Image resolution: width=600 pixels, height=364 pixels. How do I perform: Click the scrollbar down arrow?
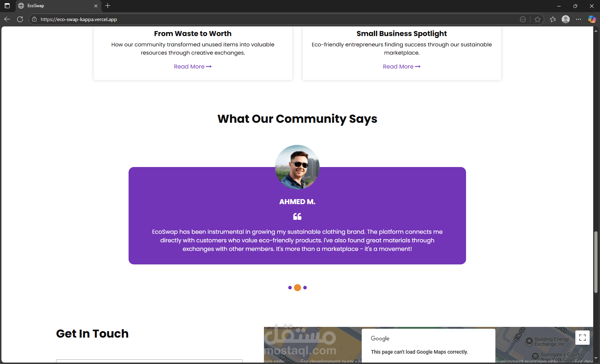click(x=596, y=358)
